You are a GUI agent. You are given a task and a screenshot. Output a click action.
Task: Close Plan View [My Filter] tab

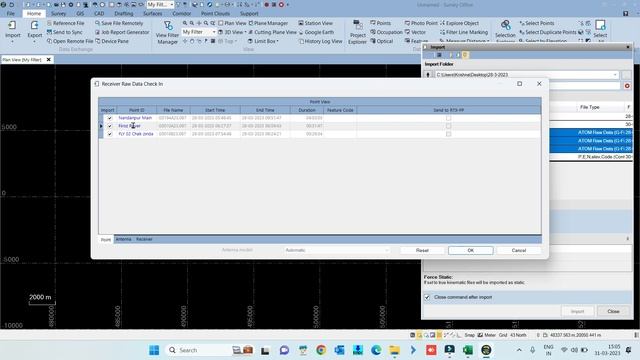pyautogui.click(x=49, y=60)
